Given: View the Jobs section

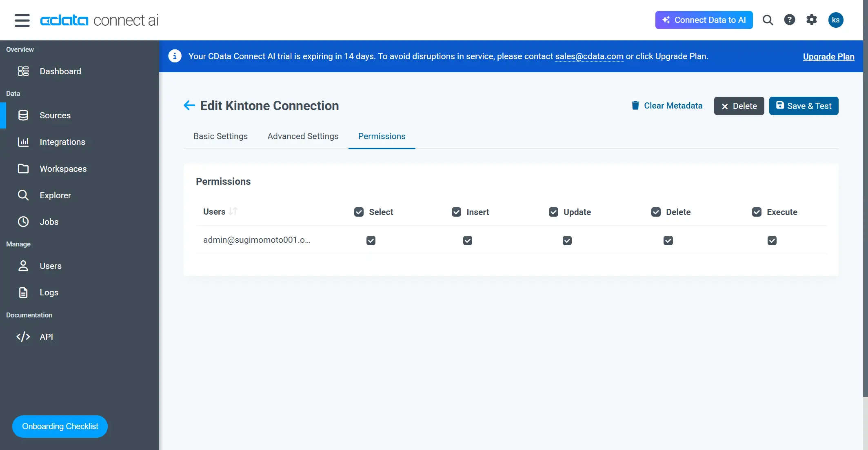Looking at the screenshot, I should coord(49,222).
